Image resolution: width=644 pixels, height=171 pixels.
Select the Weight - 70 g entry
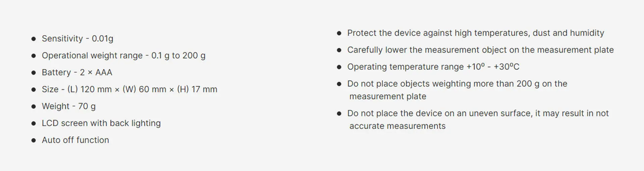coord(69,106)
